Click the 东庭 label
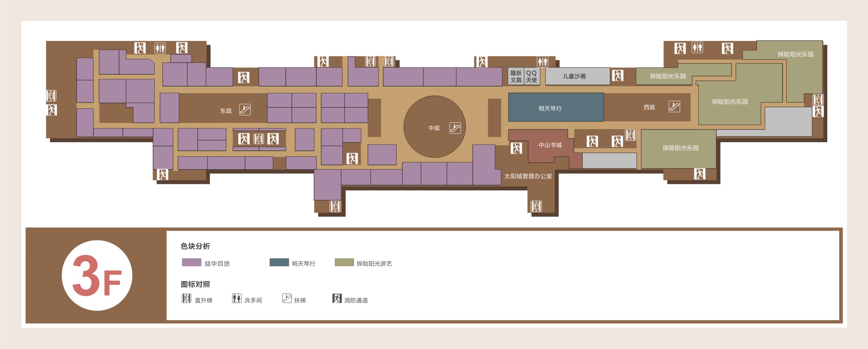The height and width of the screenshot is (349, 868). pos(226,111)
